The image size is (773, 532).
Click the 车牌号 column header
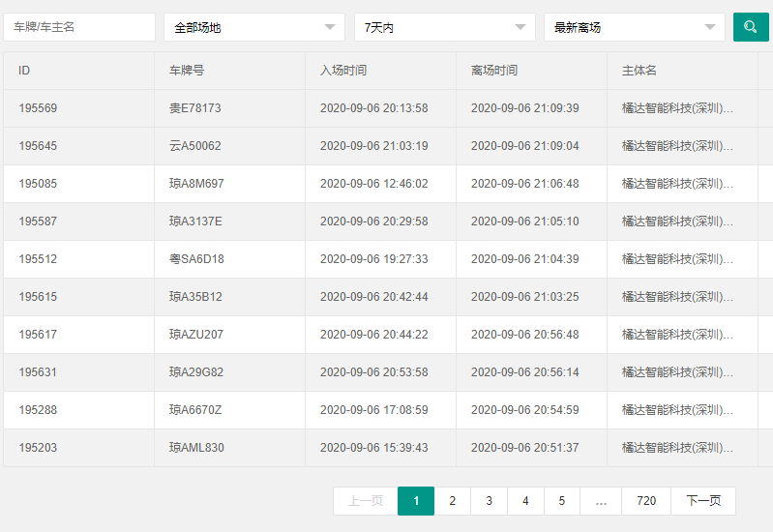[187, 71]
